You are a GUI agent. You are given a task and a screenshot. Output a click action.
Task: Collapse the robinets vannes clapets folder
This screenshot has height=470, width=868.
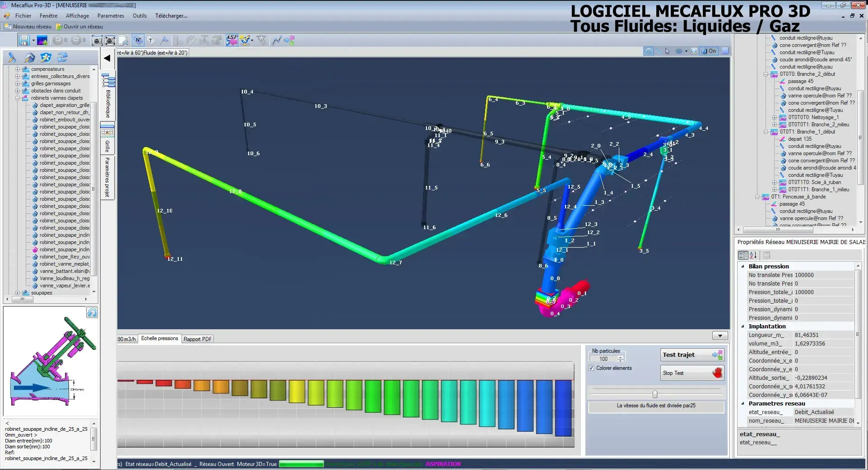click(x=18, y=98)
